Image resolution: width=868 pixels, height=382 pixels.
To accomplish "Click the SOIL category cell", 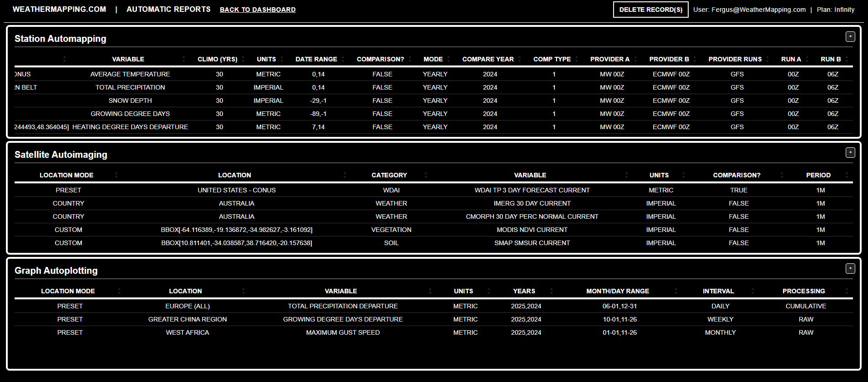I will [391, 243].
